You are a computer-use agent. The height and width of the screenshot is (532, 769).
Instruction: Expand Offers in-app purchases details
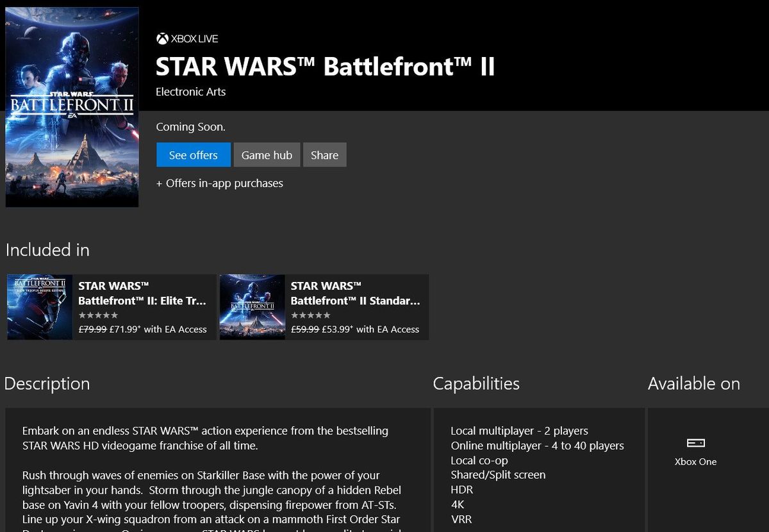point(219,183)
